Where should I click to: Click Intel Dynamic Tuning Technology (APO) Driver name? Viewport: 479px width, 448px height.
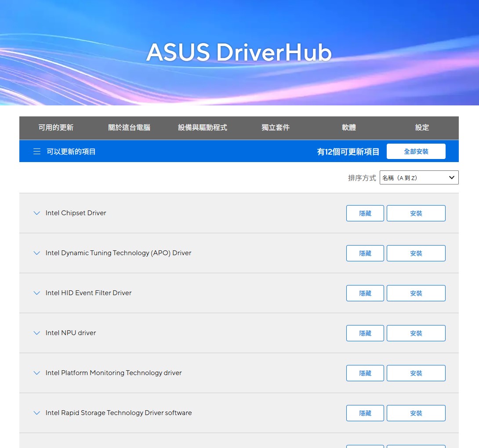click(x=118, y=253)
